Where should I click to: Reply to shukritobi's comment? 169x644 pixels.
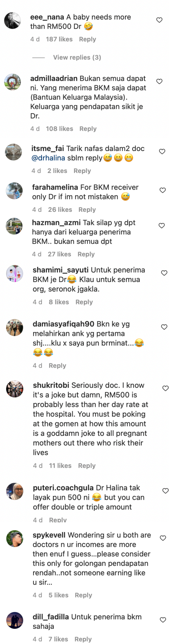click(x=87, y=466)
